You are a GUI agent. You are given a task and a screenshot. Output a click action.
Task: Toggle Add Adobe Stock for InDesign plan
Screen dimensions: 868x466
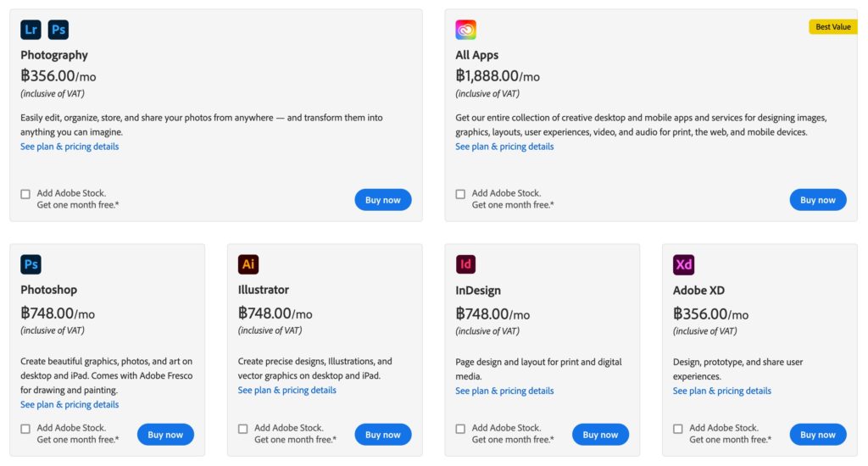tap(460, 429)
